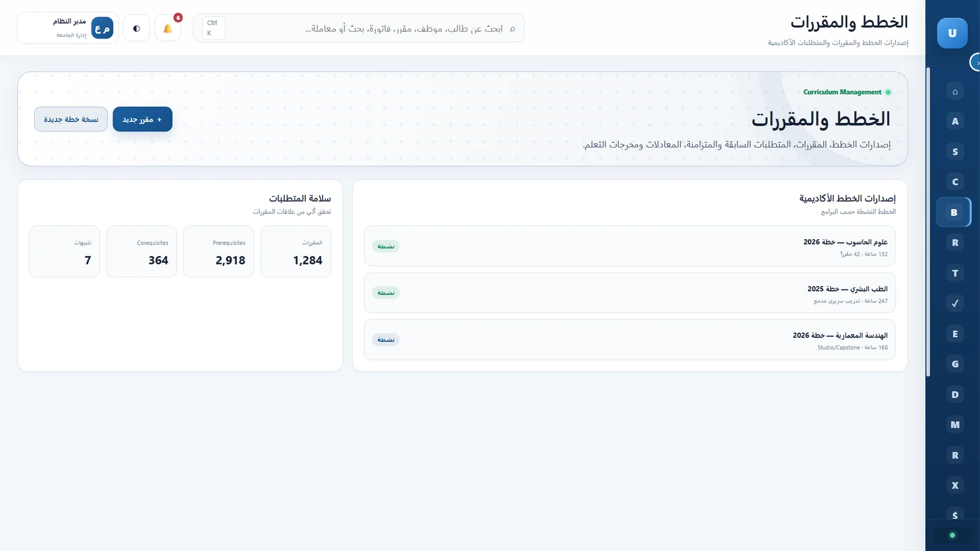Image resolution: width=980 pixels, height=551 pixels.
Task: Select the Prerequisites 2,918 stat card
Action: (x=219, y=252)
